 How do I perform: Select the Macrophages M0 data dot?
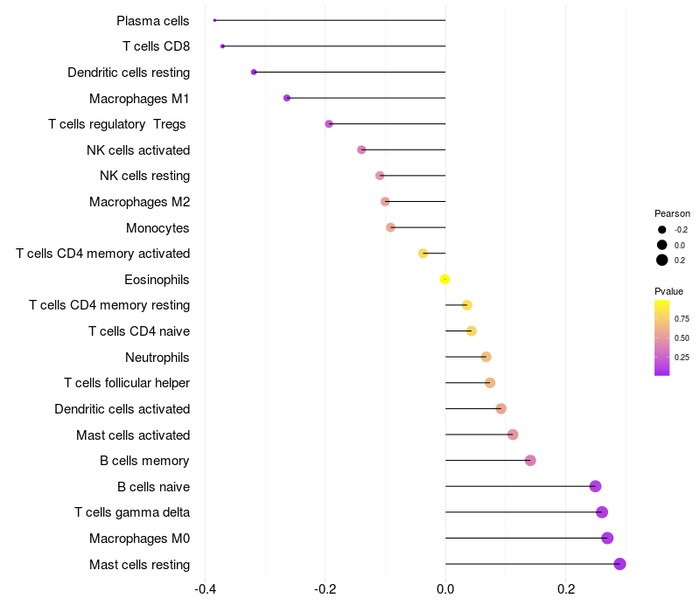click(607, 539)
